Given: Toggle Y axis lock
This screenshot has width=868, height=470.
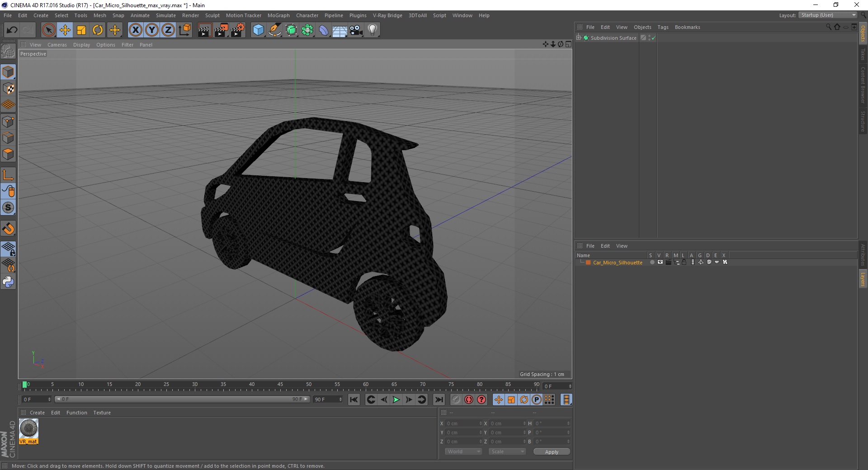Looking at the screenshot, I should tap(152, 30).
